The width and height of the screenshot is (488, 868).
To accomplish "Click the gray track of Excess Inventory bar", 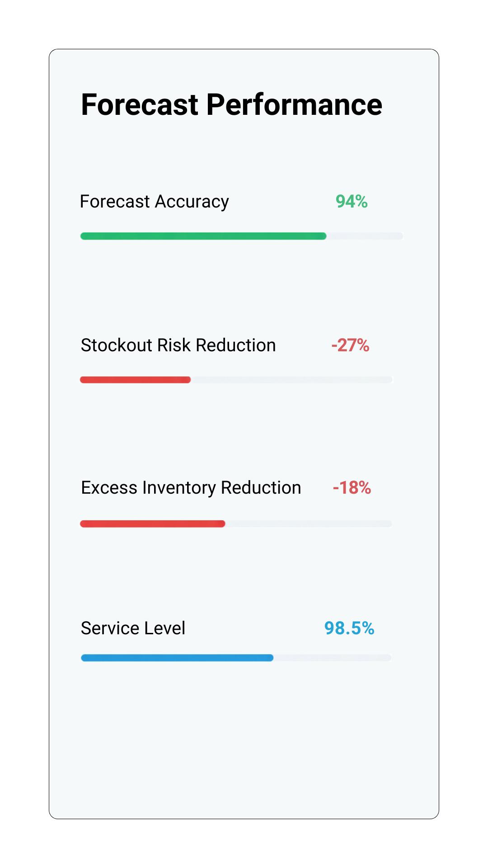I will (308, 524).
